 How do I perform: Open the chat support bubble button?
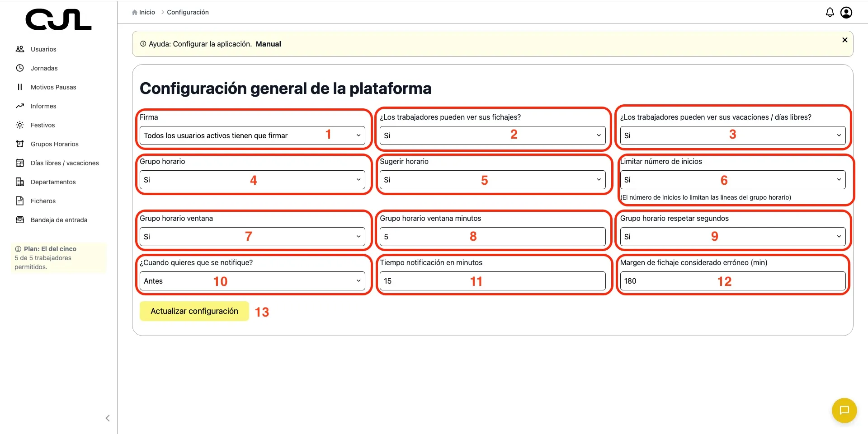click(844, 410)
